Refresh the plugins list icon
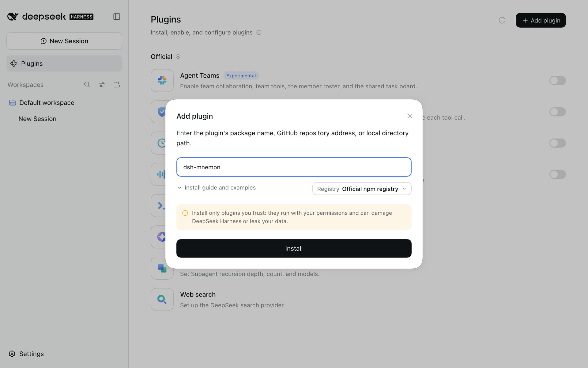This screenshot has height=368, width=588. [502, 20]
